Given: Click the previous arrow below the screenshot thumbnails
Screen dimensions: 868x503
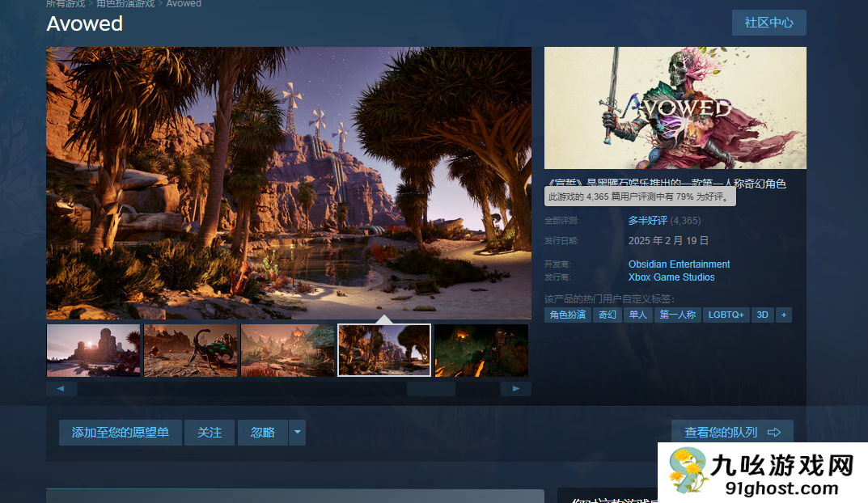Looking at the screenshot, I should (x=62, y=388).
